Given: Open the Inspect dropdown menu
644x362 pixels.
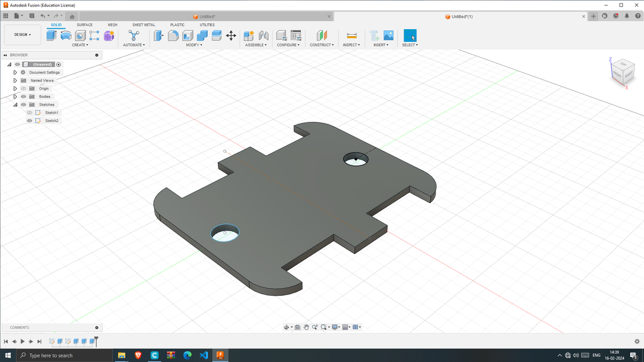Looking at the screenshot, I should (x=351, y=45).
